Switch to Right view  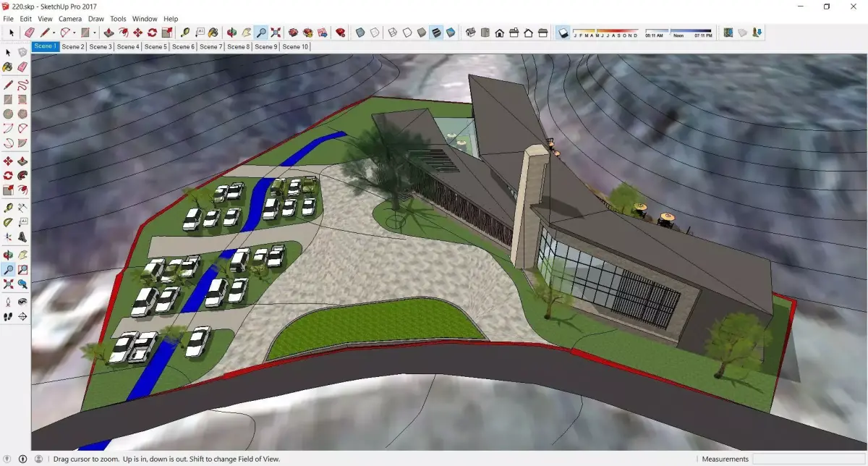(x=514, y=33)
